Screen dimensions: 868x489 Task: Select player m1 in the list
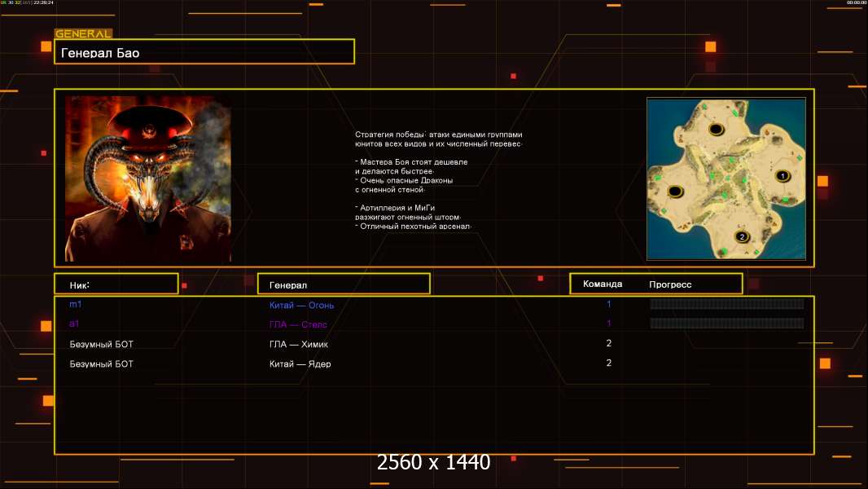click(x=75, y=304)
